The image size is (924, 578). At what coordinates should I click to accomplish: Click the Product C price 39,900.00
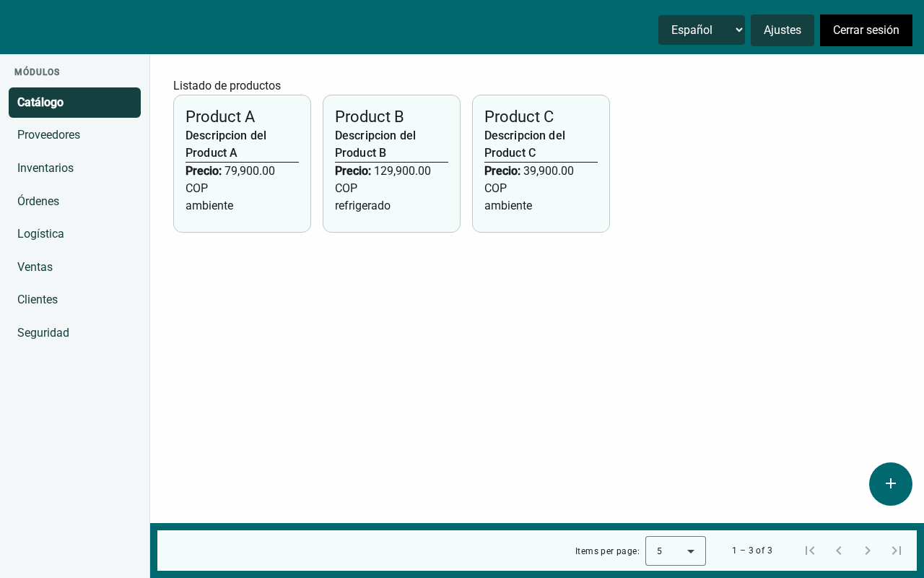coord(549,171)
